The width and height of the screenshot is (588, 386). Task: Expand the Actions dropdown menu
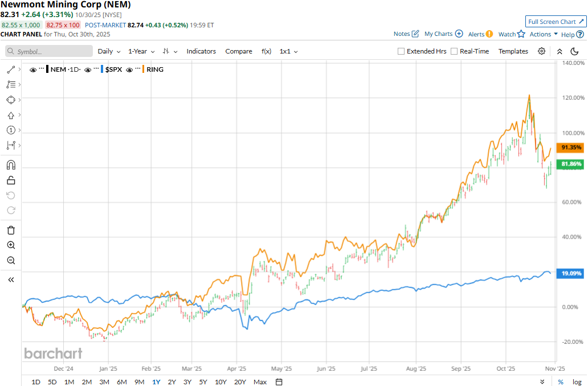[544, 34]
